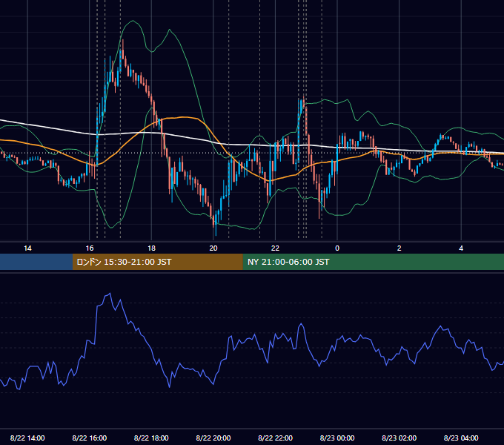This screenshot has width=504, height=445.
Task: Click the NY 21:00-06:00 JST session bar
Action: point(373,262)
